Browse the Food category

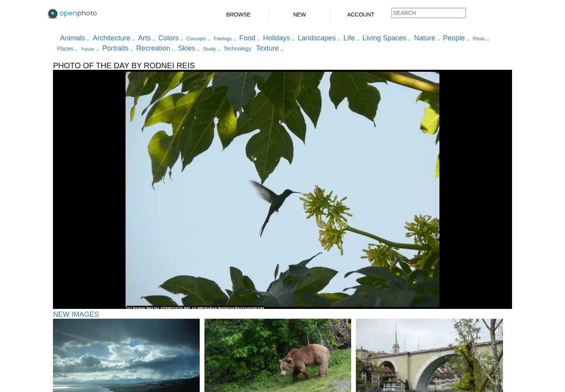coord(247,38)
